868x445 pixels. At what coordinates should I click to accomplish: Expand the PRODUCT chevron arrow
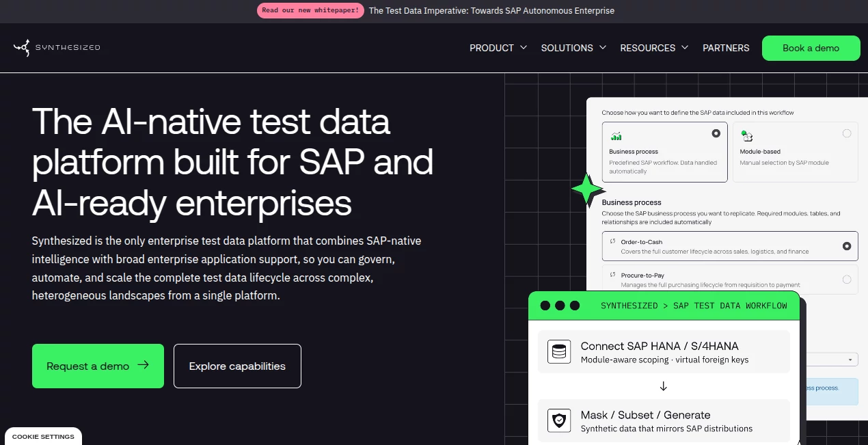(x=524, y=47)
